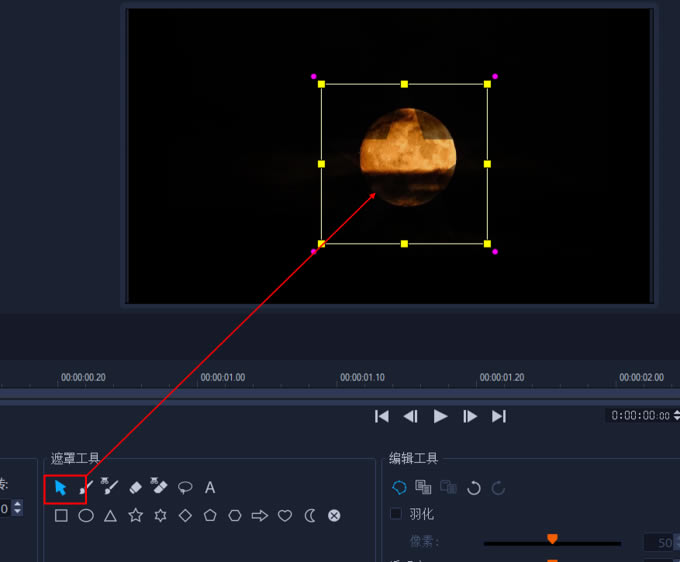Choose the mask brush tool
Viewport: 680px width, 562px height.
pyautogui.click(x=86, y=488)
